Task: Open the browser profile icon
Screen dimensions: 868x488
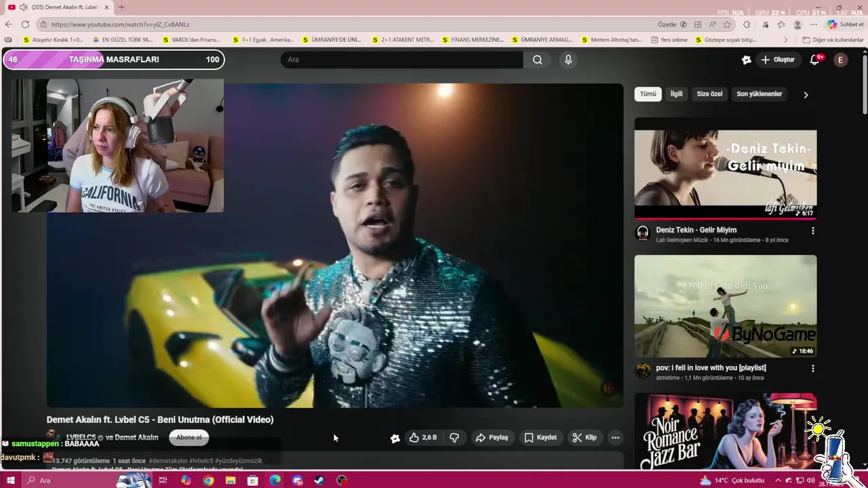Action: coord(797,24)
